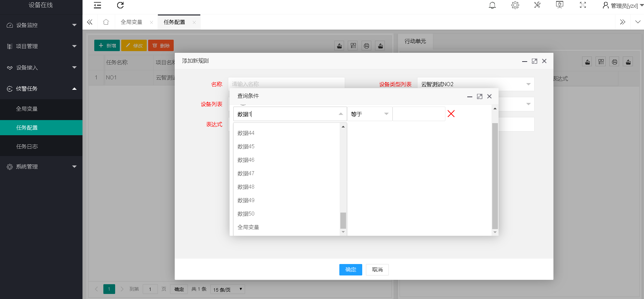Open 任务日志 in the sidebar

click(x=41, y=146)
